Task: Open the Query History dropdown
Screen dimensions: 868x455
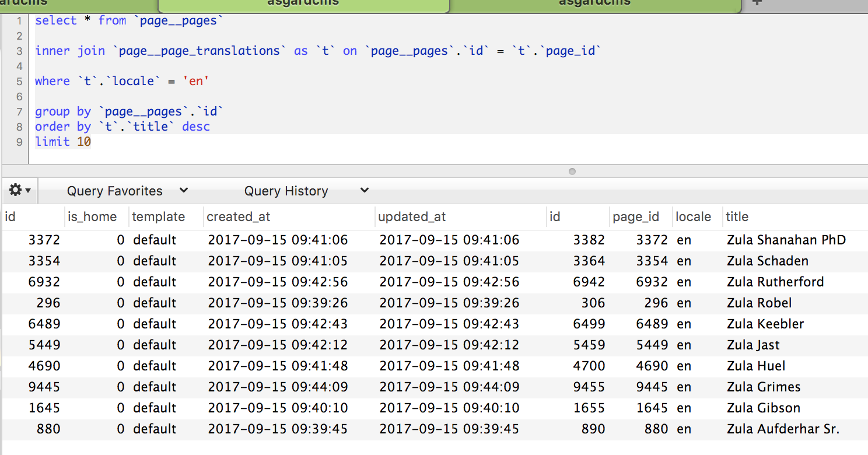Action: point(286,191)
